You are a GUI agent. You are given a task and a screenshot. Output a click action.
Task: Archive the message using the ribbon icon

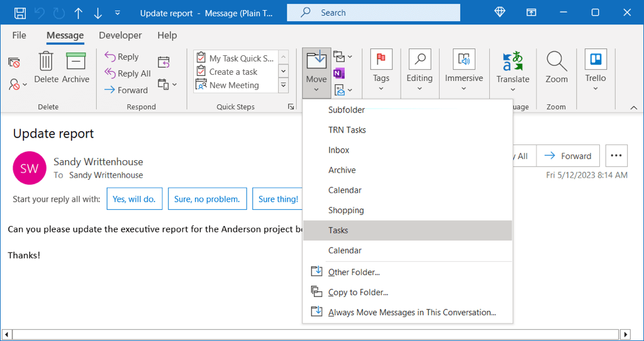[x=75, y=62]
